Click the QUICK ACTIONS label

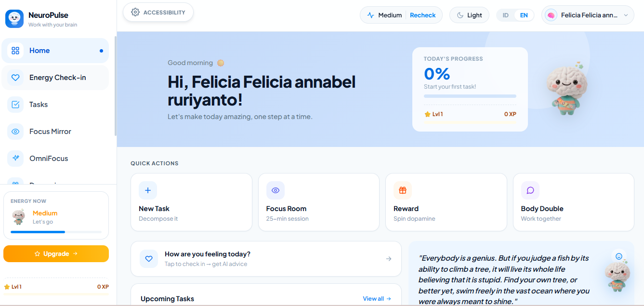point(155,163)
